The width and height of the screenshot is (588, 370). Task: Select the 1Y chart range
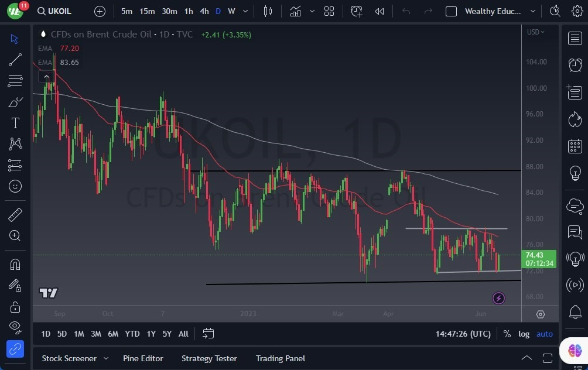click(151, 334)
